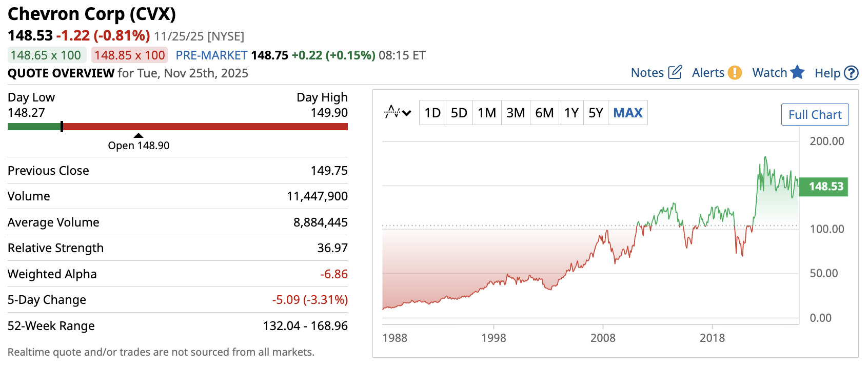Click the 148.53 price label on chart
The height and width of the screenshot is (369, 868).
click(x=825, y=187)
